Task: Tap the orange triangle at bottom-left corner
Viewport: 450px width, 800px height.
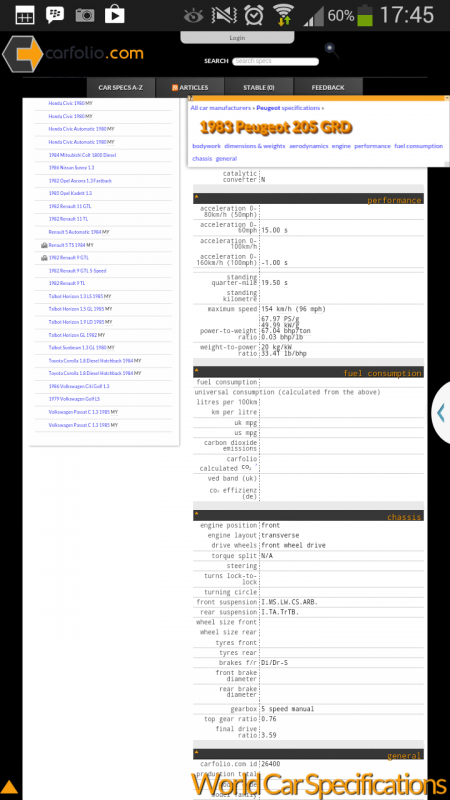Action: pyautogui.click(x=9, y=788)
